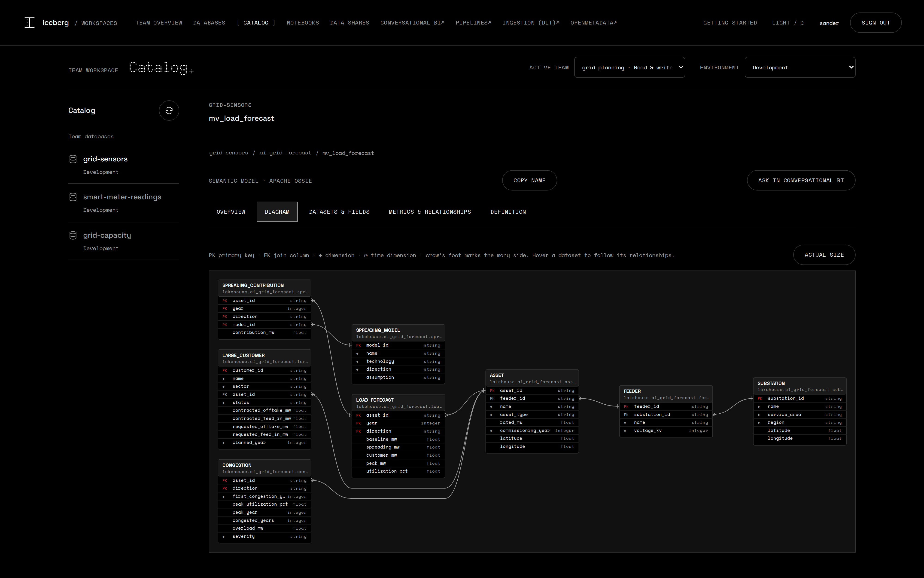The width and height of the screenshot is (924, 578).
Task: Click the Sign Out button
Action: coord(875,23)
